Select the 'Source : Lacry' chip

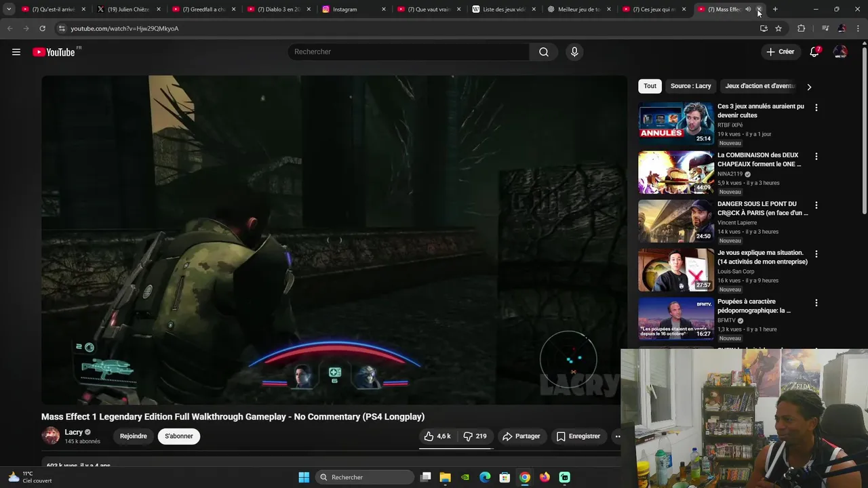pyautogui.click(x=691, y=86)
